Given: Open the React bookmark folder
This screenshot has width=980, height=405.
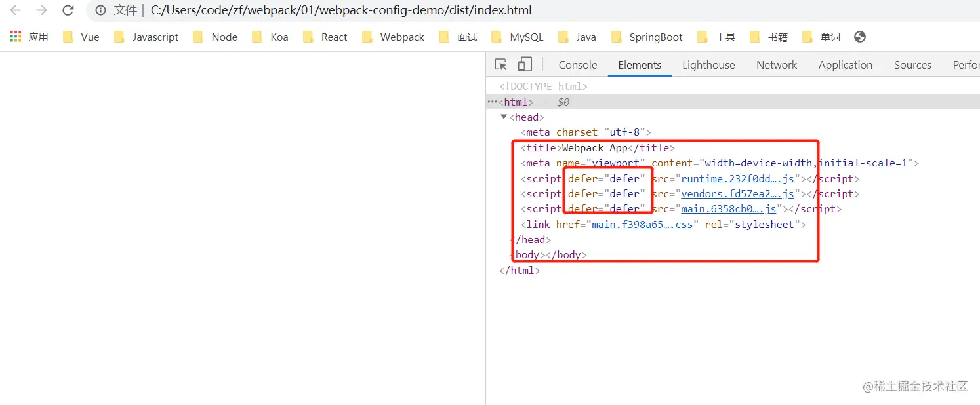Looking at the screenshot, I should pyautogui.click(x=325, y=37).
